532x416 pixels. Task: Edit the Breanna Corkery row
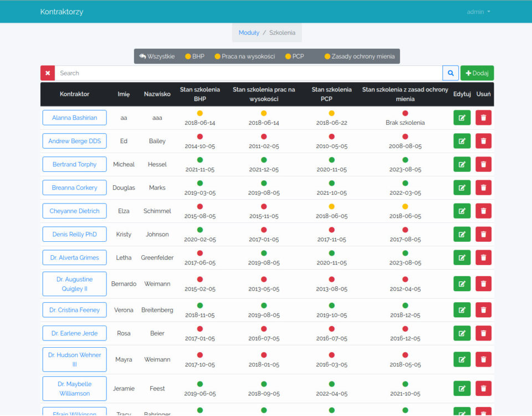pyautogui.click(x=462, y=187)
